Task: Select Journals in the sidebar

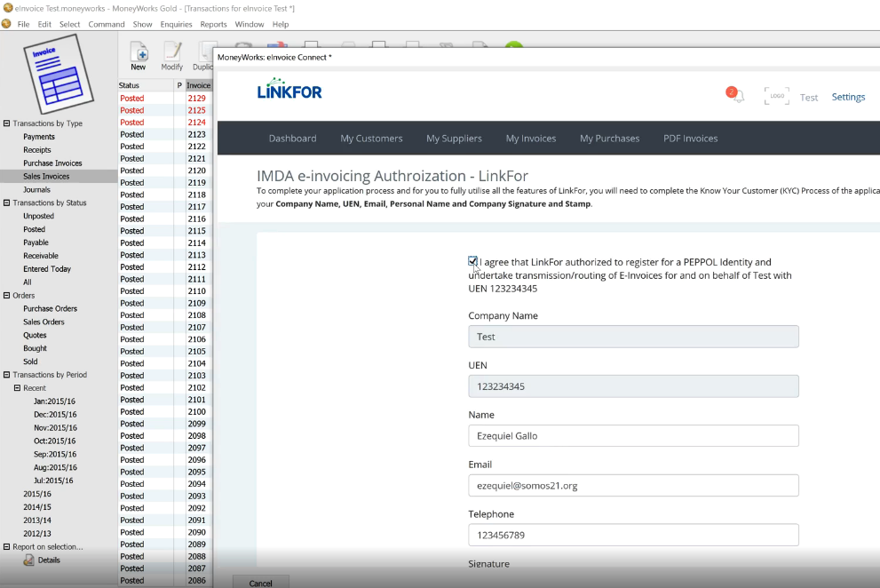Action: point(36,190)
